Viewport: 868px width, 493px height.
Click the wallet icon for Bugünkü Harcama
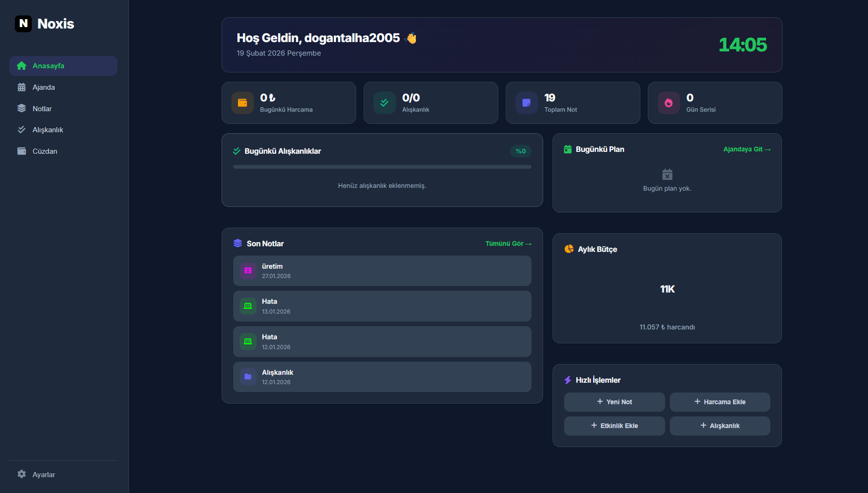coord(242,103)
